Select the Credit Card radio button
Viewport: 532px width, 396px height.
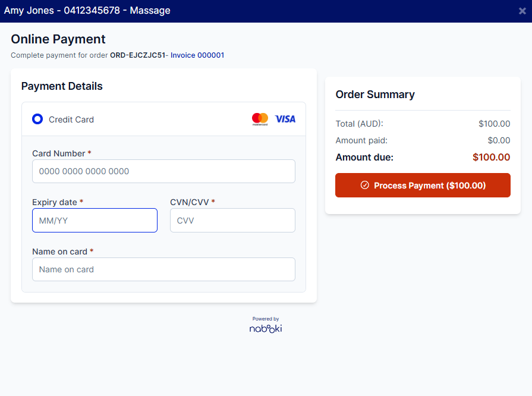[37, 119]
